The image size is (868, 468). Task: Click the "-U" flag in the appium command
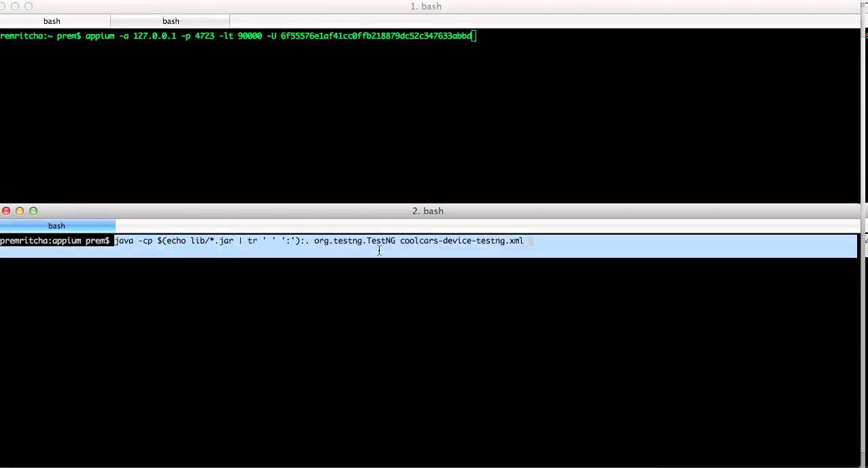(x=271, y=35)
